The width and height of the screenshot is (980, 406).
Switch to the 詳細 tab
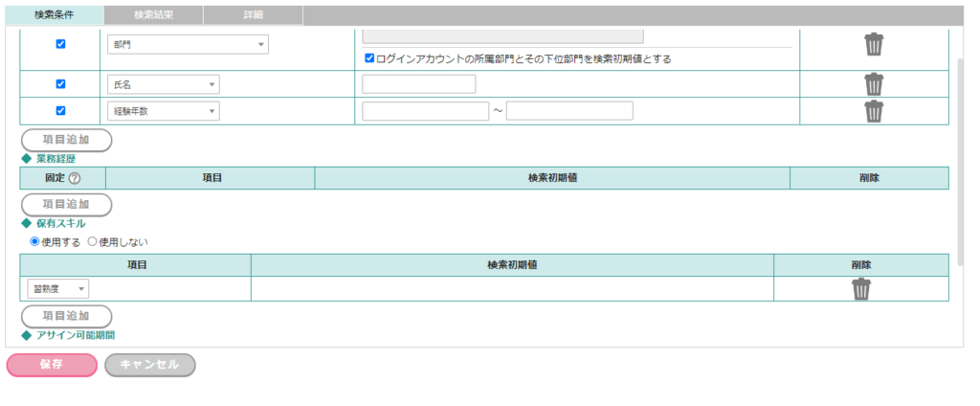pos(253,15)
